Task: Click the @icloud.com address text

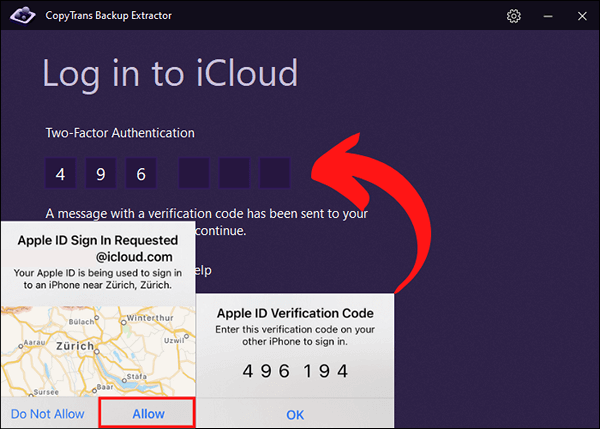Action: 134,257
